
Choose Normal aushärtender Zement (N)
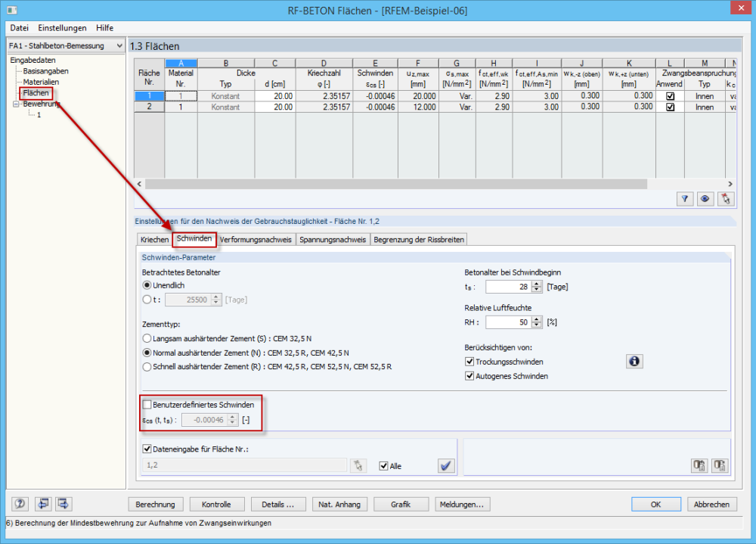(147, 353)
